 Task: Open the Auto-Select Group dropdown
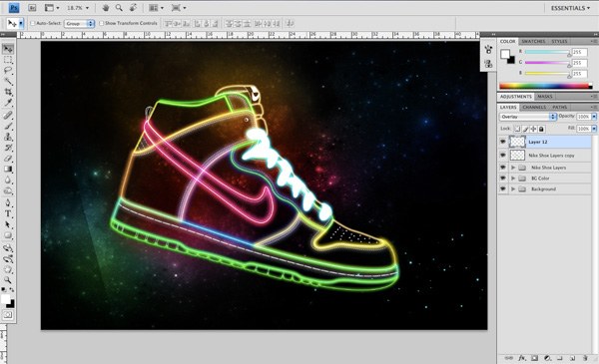80,23
